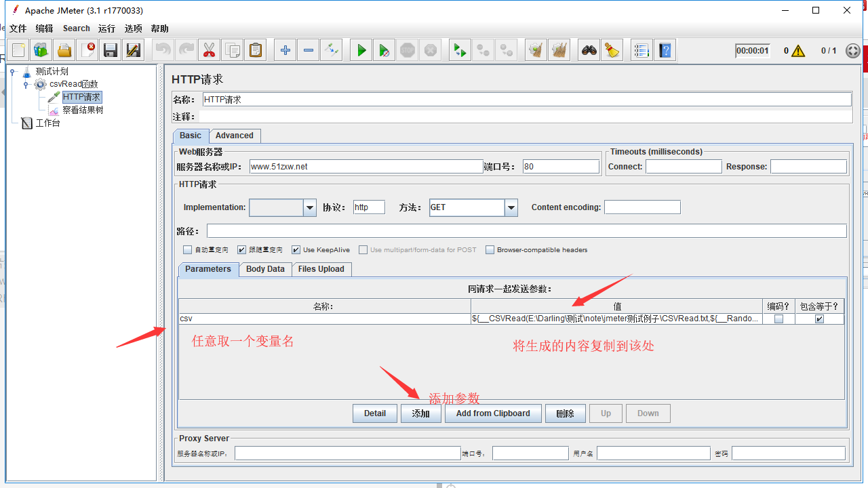Click the yellow warning triangle icon
This screenshot has width=868, height=488.
(798, 51)
